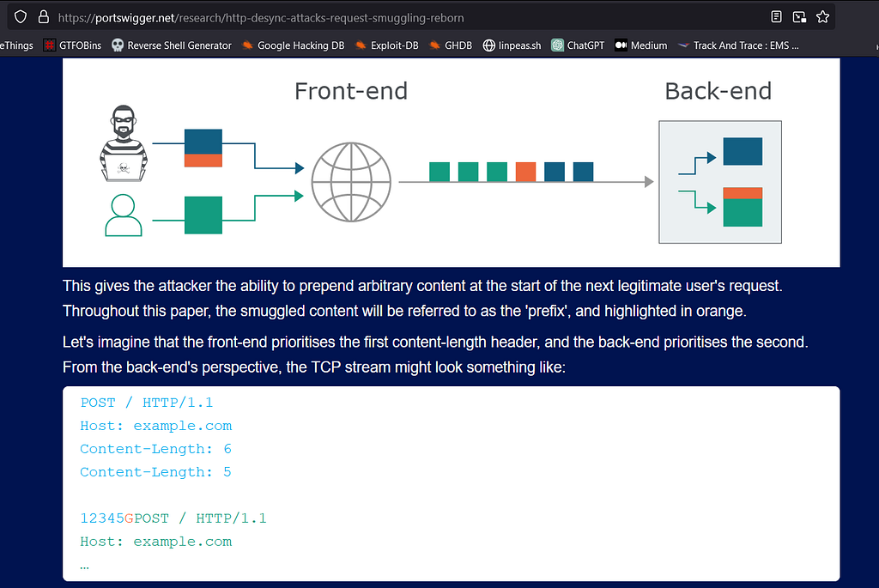Select the portswigger.net URL in address bar
This screenshot has width=879, height=588.
tap(261, 18)
